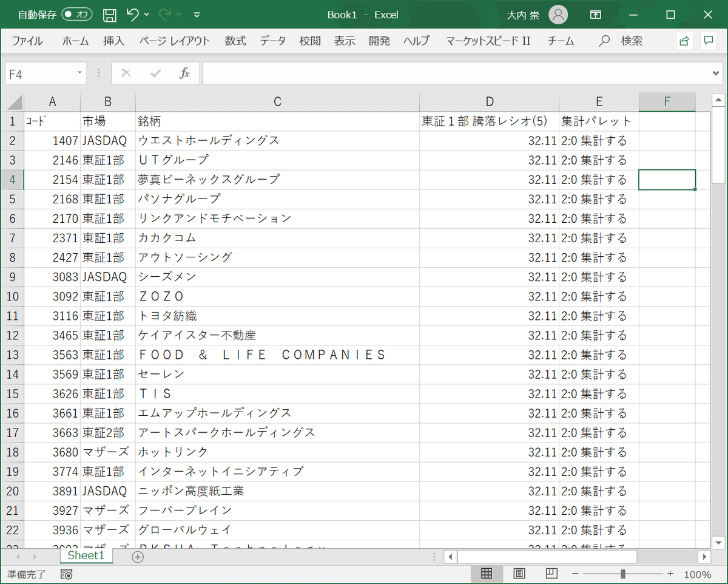
Task: Click cell containing トヨタ紡織
Action: tap(277, 316)
